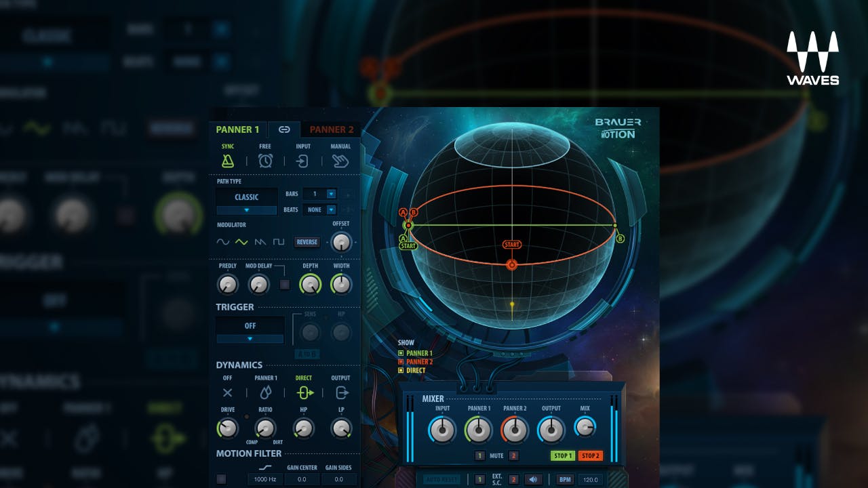
Task: Click the Depth knob
Action: [310, 285]
